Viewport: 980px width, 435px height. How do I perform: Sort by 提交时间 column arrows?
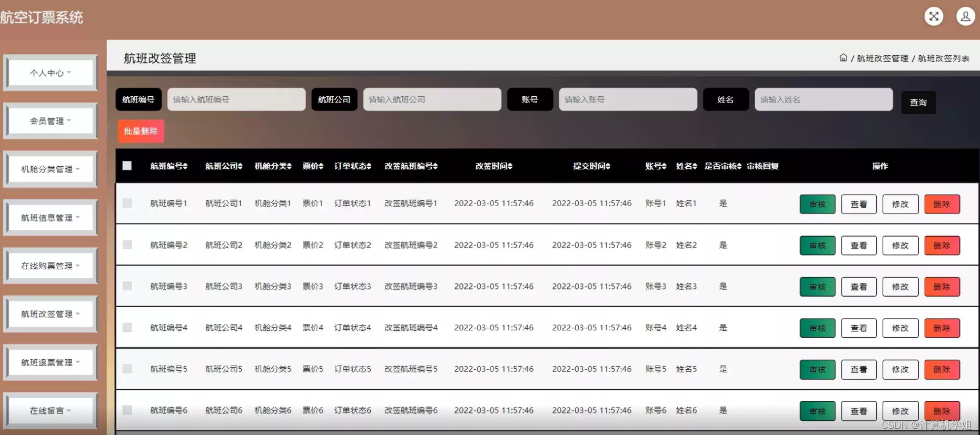[x=608, y=166]
